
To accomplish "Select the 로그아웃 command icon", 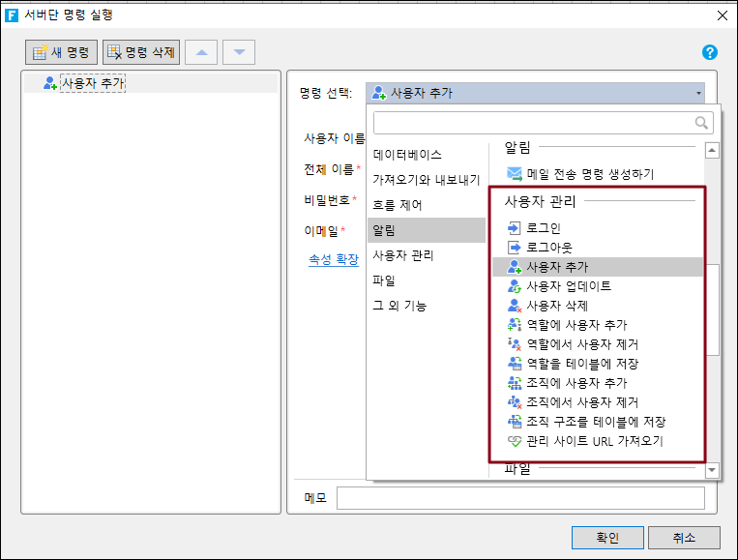I will click(x=515, y=248).
